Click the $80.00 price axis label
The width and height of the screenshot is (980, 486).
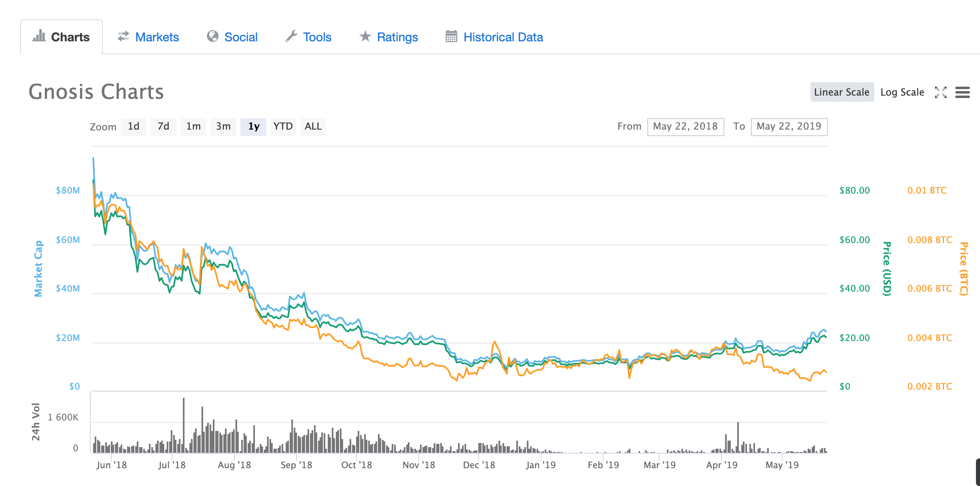855,190
